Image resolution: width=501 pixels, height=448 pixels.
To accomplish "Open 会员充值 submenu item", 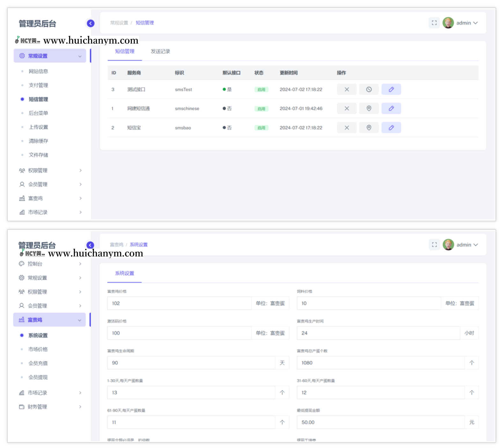I will click(38, 363).
